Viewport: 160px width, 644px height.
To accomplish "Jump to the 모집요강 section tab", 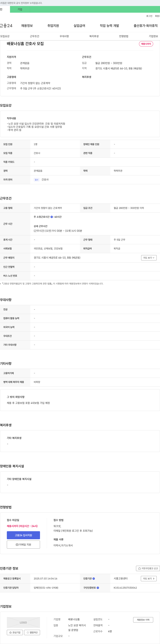I will (x=5, y=36).
